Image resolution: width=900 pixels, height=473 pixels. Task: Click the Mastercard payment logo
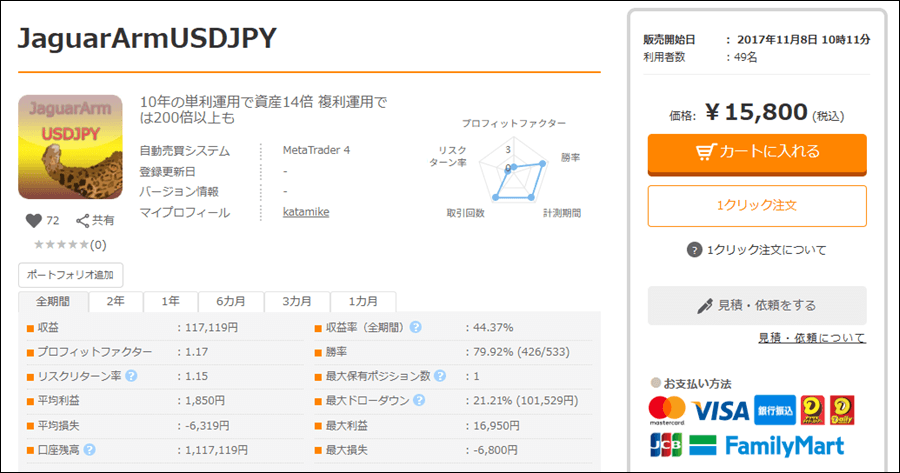667,410
